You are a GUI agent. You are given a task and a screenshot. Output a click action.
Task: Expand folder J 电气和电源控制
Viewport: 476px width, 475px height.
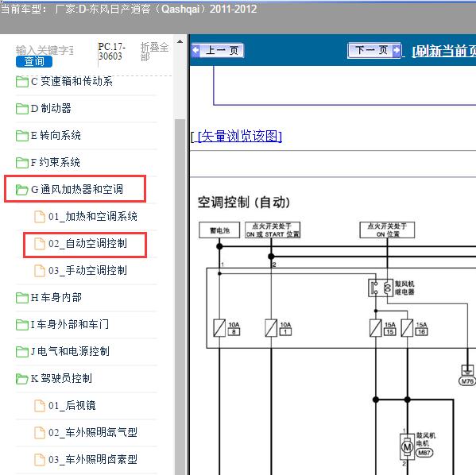(x=70, y=351)
